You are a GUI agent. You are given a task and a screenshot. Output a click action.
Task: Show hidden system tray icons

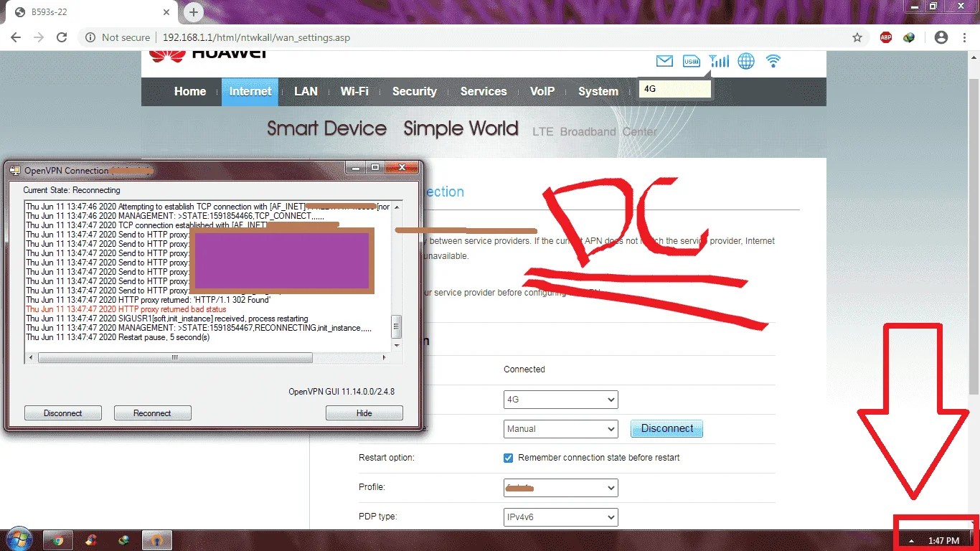[x=911, y=540]
